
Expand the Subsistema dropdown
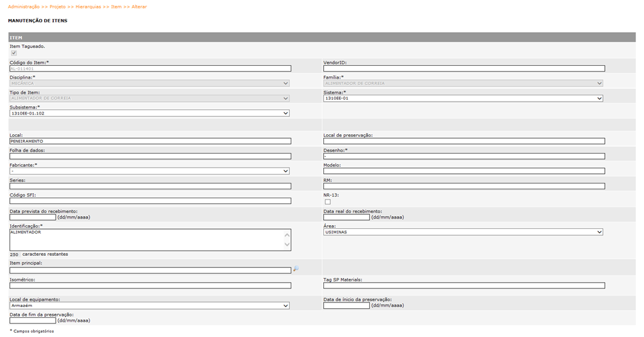[x=150, y=113]
